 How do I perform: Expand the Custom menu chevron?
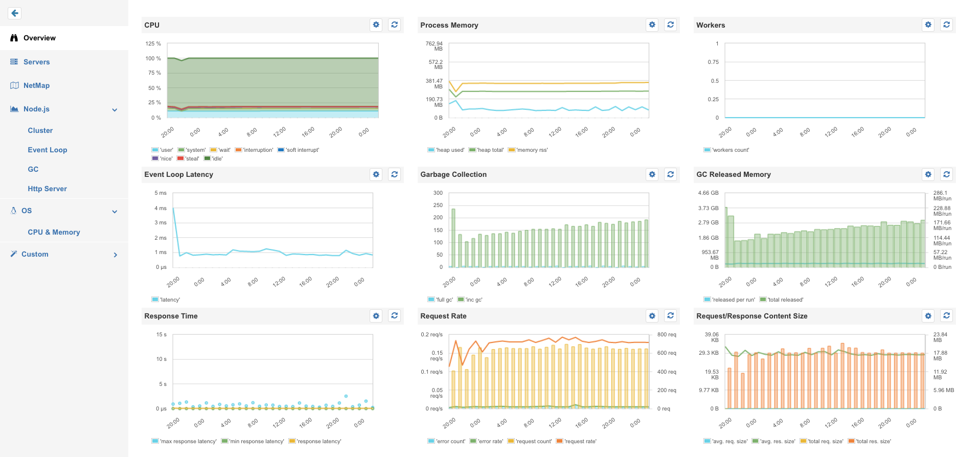116,255
